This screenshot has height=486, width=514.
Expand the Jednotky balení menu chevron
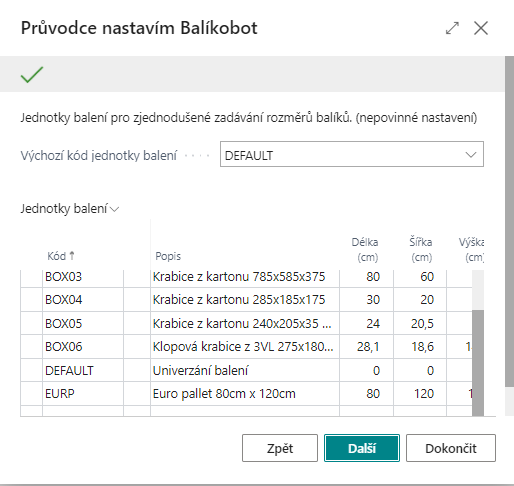(x=114, y=209)
